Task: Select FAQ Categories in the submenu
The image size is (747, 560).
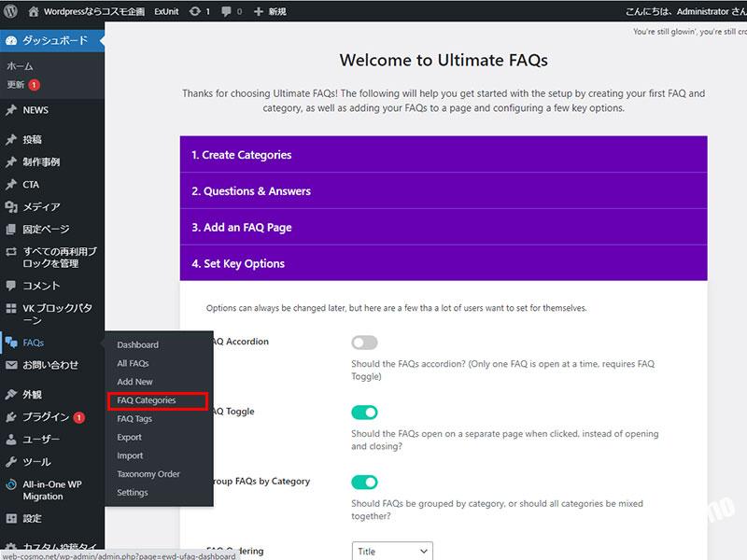Action: [x=147, y=400]
